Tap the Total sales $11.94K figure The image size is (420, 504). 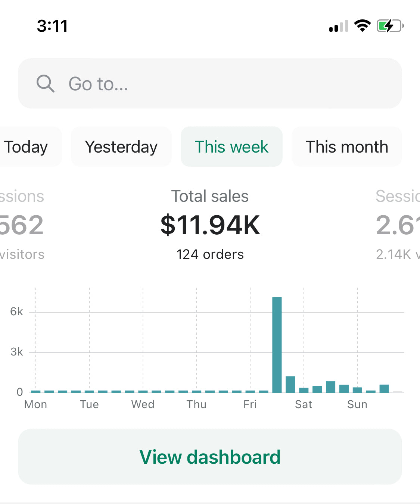pos(210,225)
